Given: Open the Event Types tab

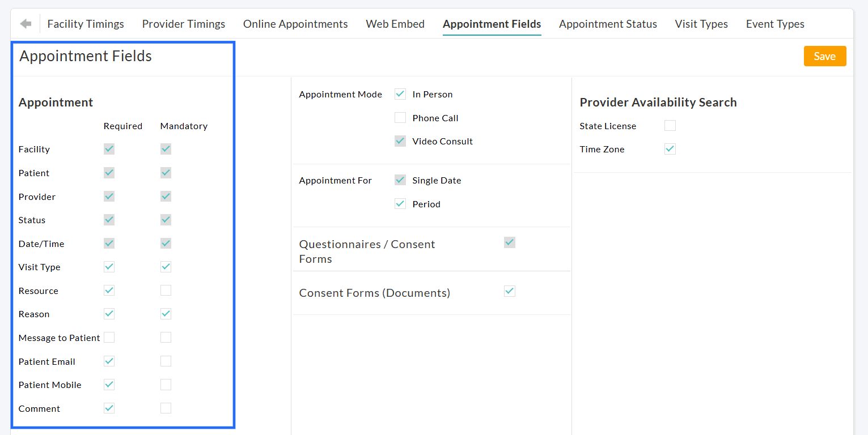Looking at the screenshot, I should 775,24.
